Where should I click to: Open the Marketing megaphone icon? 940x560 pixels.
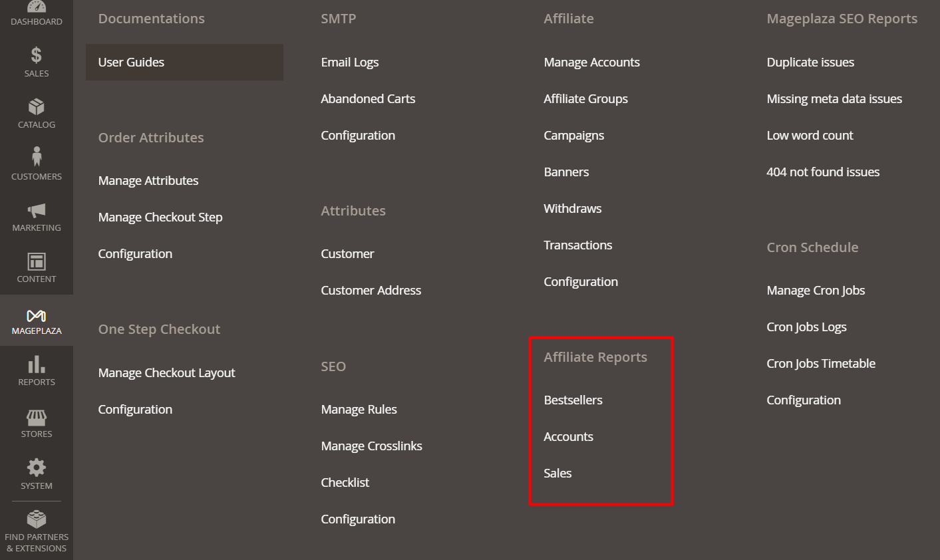click(x=37, y=210)
